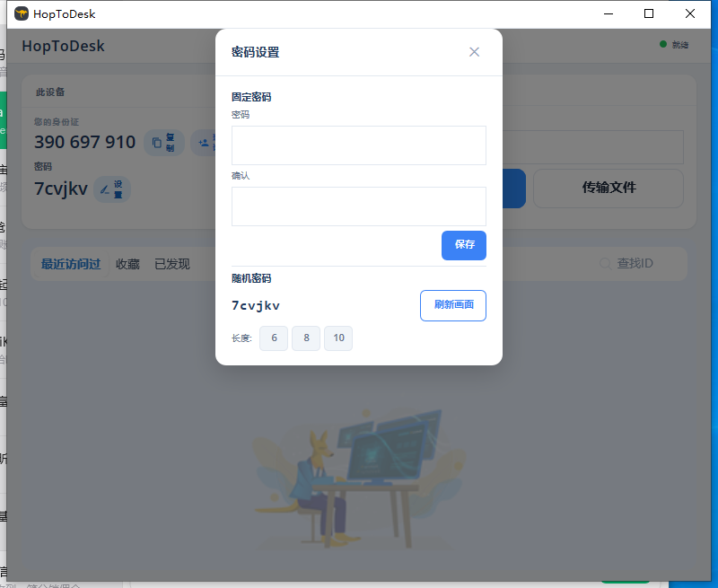Screen dimensions: 718x588
Task: Open password settings via 设置 pencil button
Action: click(x=112, y=189)
